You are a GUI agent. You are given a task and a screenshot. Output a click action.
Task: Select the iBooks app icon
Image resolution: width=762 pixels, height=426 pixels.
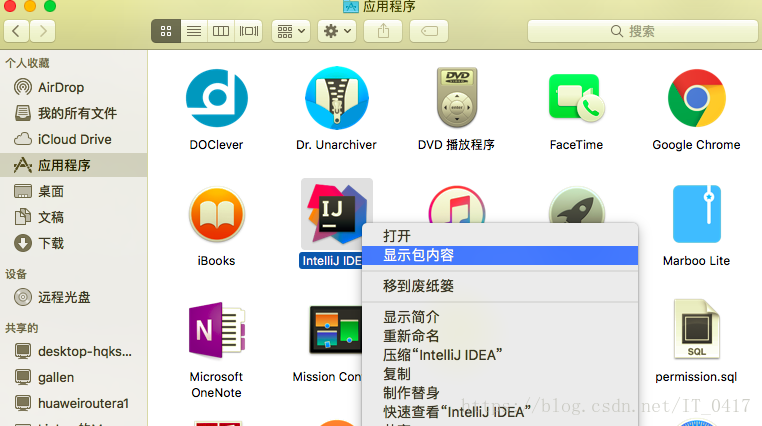(x=217, y=215)
